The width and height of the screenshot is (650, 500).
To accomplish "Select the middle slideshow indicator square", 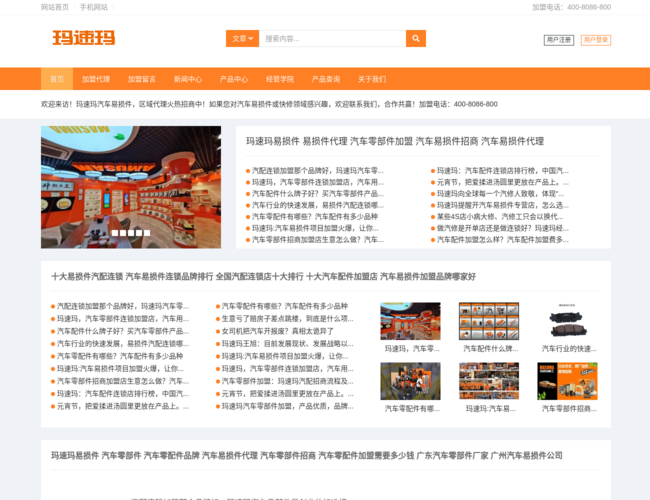I will pyautogui.click(x=131, y=233).
